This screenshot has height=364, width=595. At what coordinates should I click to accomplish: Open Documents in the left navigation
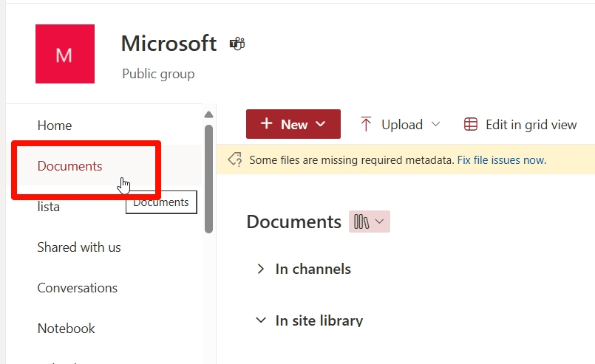point(69,166)
